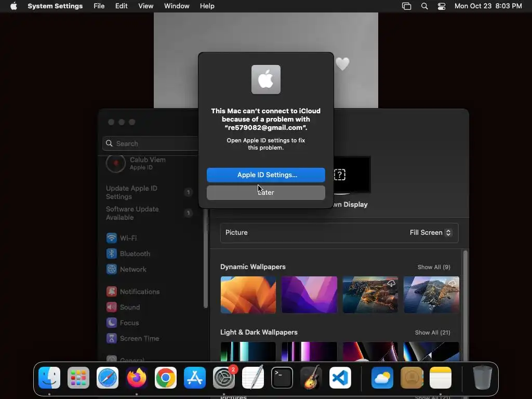Select the fourth dynamic coastline wallpaper

coord(431,295)
